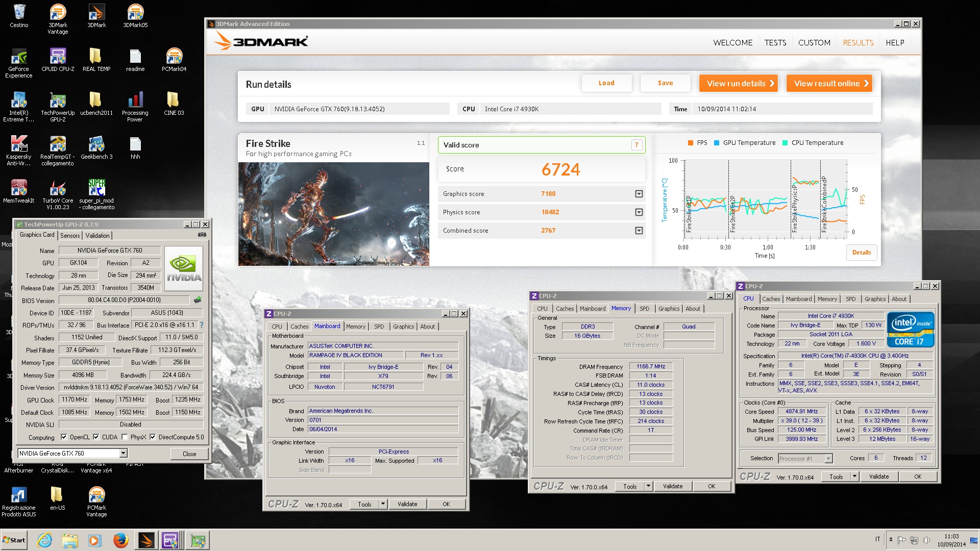The image size is (980, 551).
Task: Open the CPUID CPU-Z desktop shortcut
Action: [x=58, y=59]
